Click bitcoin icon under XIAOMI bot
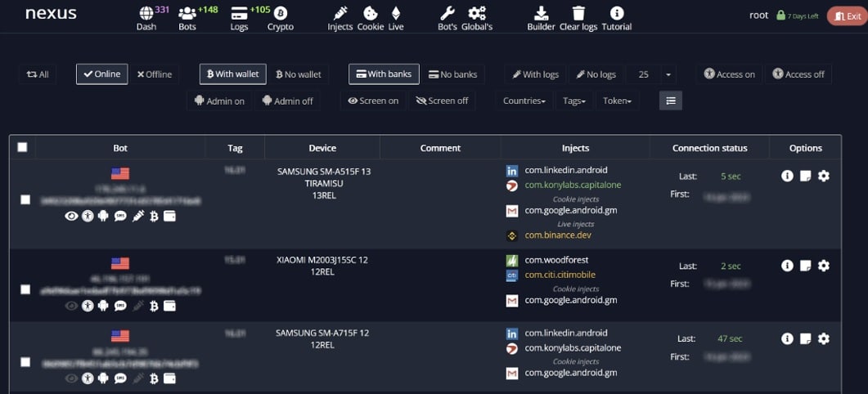868x394 pixels. [x=154, y=306]
